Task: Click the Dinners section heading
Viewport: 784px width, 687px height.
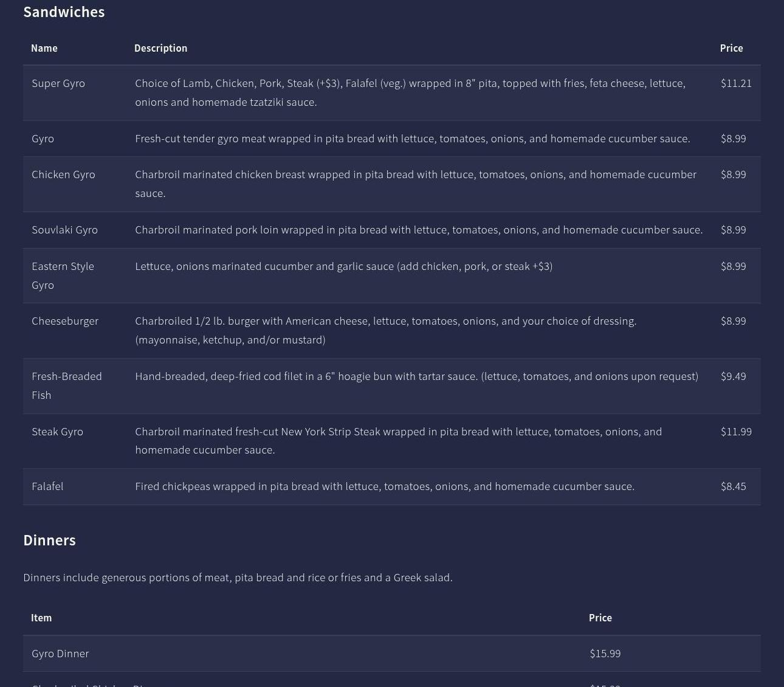Action: coord(49,540)
